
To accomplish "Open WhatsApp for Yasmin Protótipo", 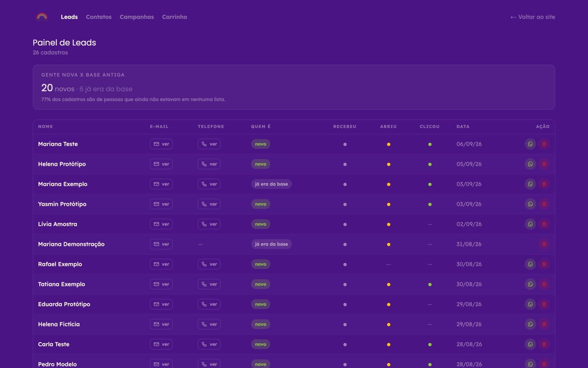I will point(530,204).
